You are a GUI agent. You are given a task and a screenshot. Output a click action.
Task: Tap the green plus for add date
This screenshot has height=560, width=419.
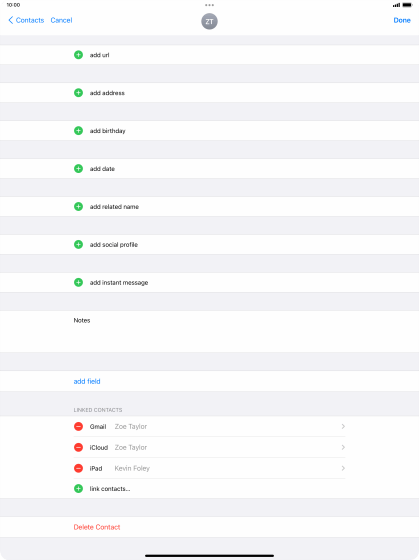pos(78,169)
